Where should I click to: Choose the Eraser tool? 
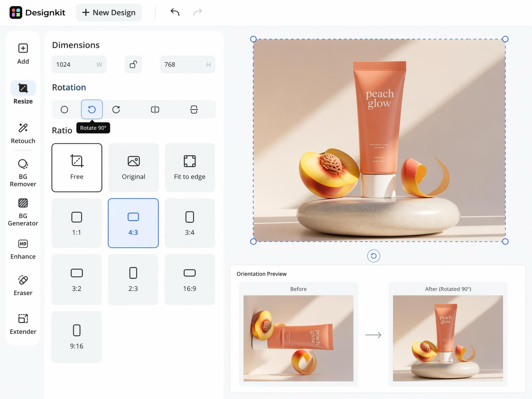pyautogui.click(x=23, y=286)
